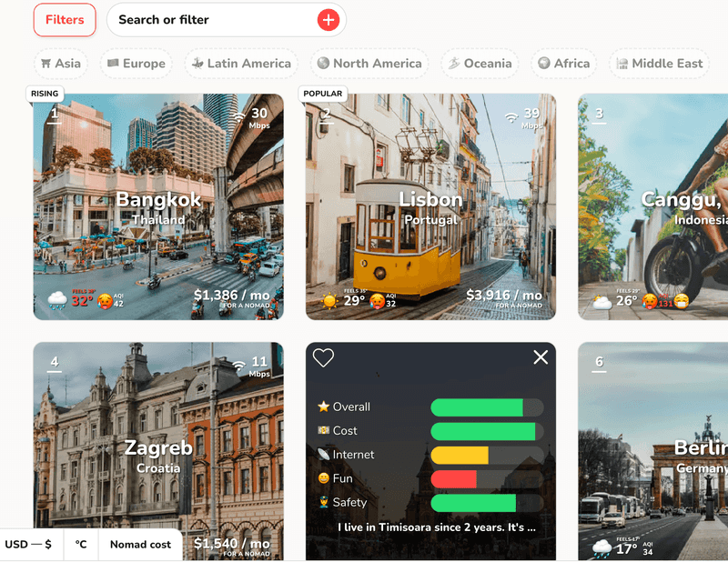Favorite the city using the heart icon
This screenshot has height=562, width=728.
click(324, 358)
